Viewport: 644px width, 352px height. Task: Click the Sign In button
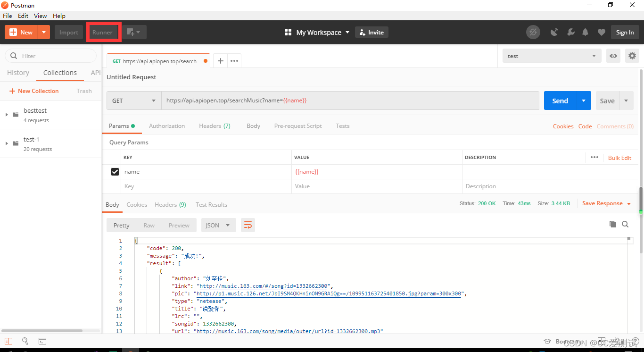[625, 32]
